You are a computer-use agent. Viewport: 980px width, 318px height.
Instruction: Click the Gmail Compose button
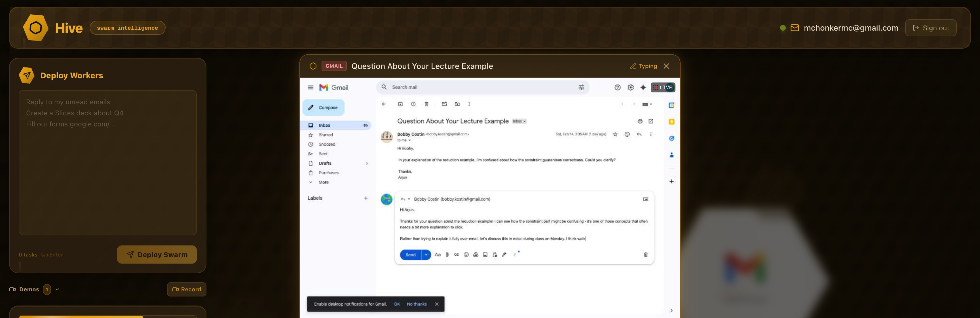click(323, 108)
